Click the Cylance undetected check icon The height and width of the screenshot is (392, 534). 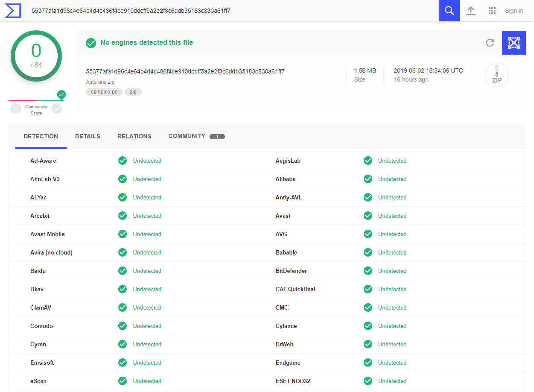pyautogui.click(x=368, y=326)
